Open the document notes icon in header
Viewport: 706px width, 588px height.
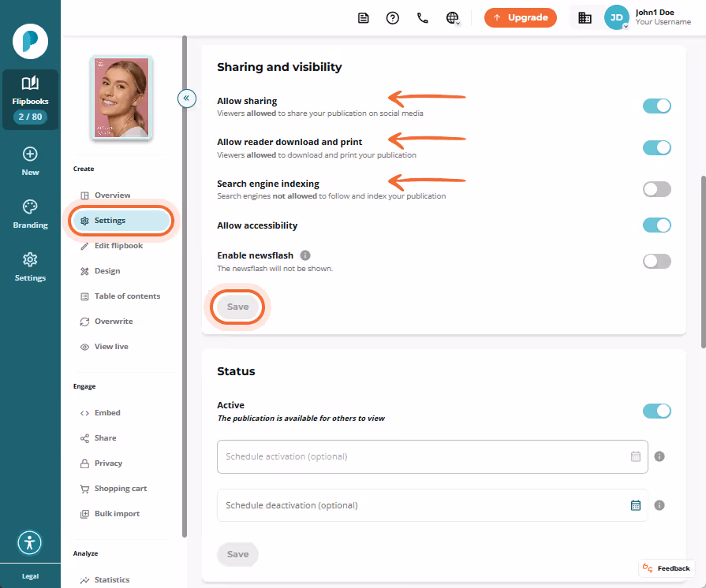click(364, 18)
